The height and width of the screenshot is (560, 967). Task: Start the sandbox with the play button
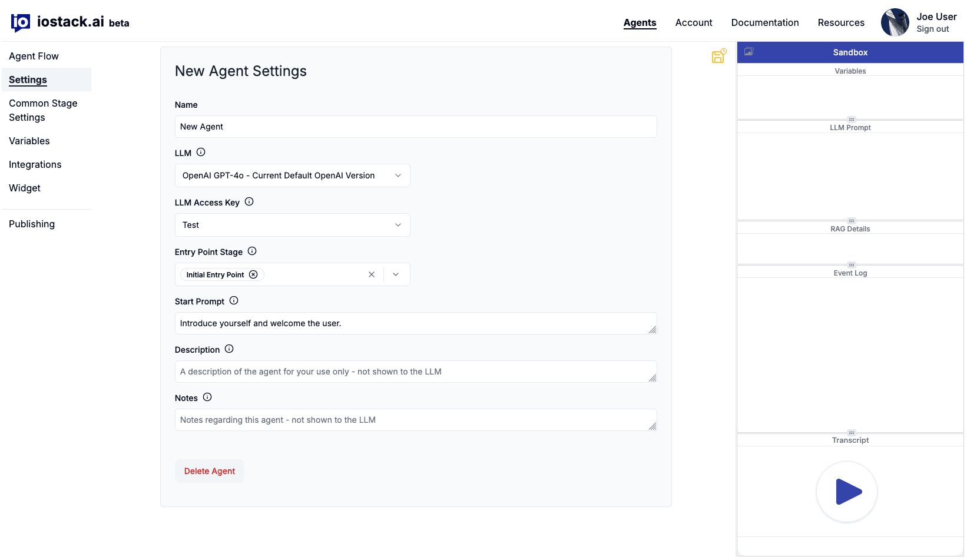pyautogui.click(x=847, y=492)
